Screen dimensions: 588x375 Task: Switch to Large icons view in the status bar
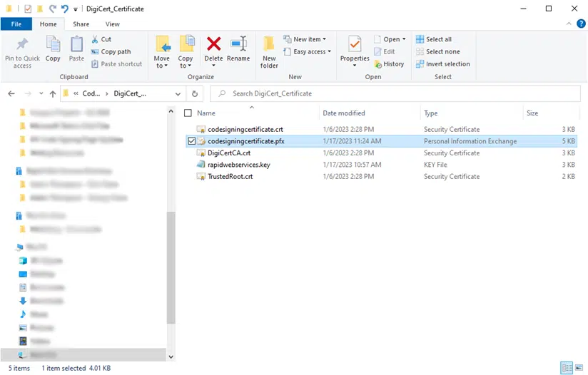579,367
